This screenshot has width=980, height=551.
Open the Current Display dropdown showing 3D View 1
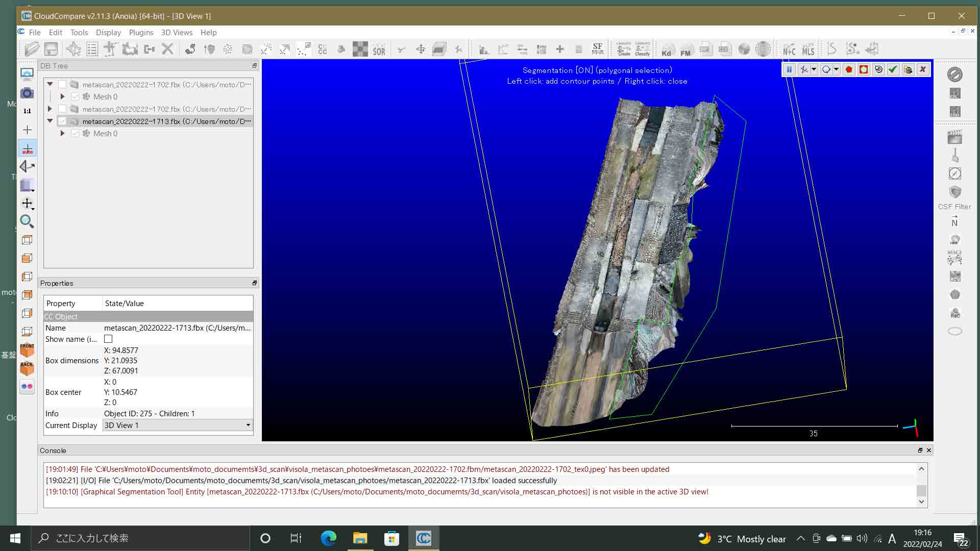pos(248,425)
